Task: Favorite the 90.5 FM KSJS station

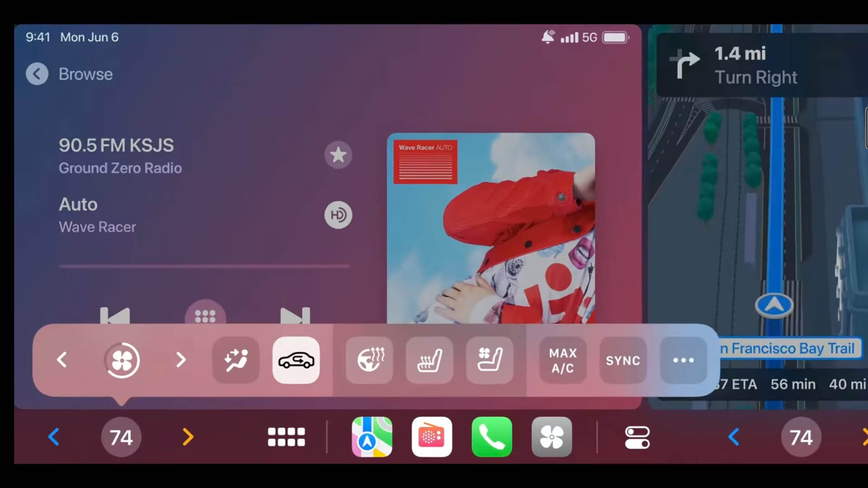Action: (x=338, y=155)
